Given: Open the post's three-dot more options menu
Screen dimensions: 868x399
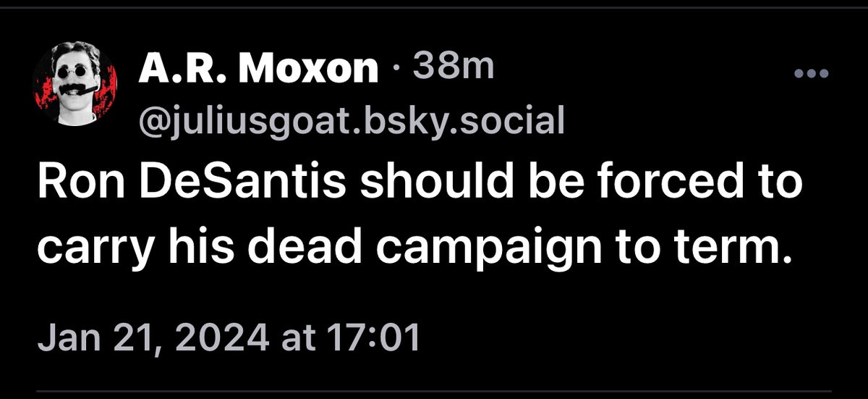Looking at the screenshot, I should click(x=812, y=74).
